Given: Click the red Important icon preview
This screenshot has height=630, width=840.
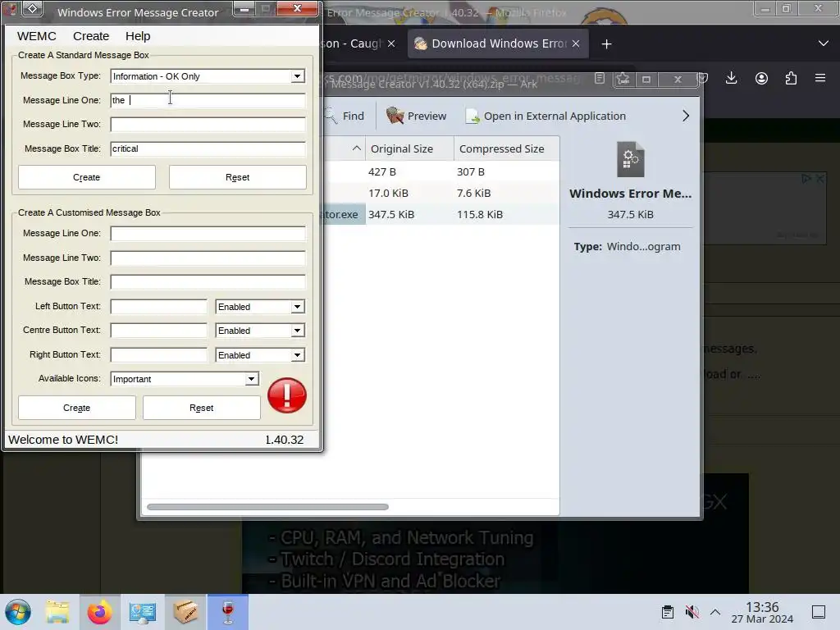Looking at the screenshot, I should pos(287,395).
